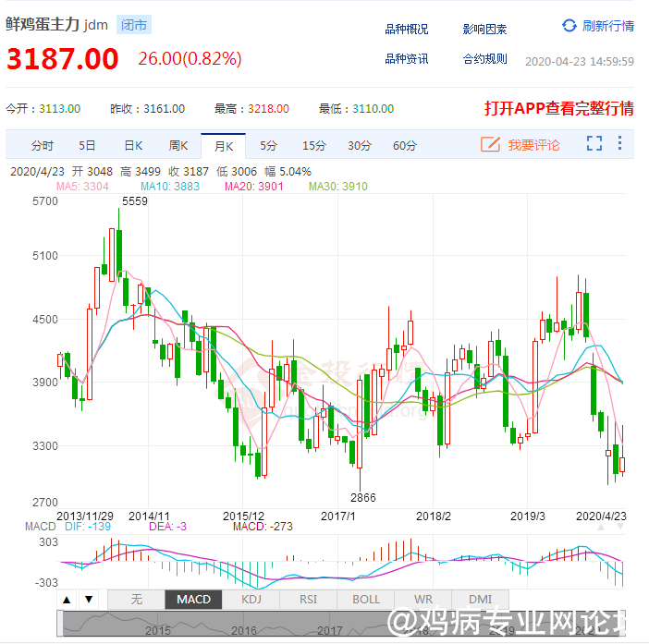Click the opening price 3113.00
Image resolution: width=649 pixels, height=644 pixels.
pos(59,109)
